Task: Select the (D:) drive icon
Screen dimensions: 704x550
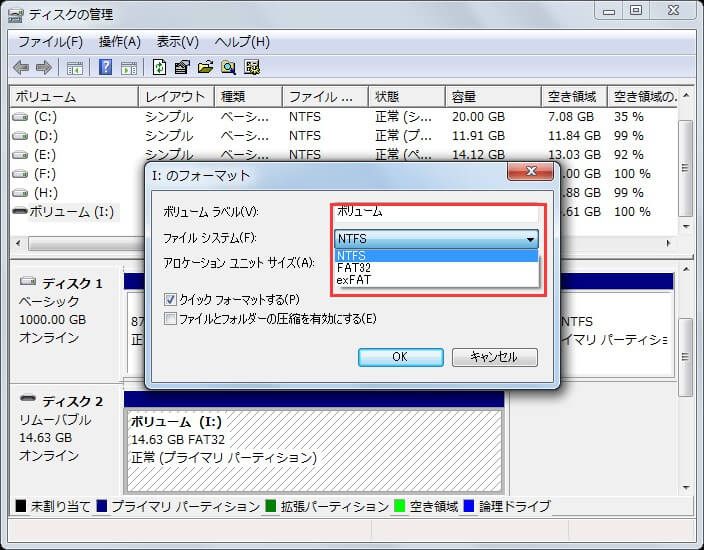Action: [x=20, y=136]
